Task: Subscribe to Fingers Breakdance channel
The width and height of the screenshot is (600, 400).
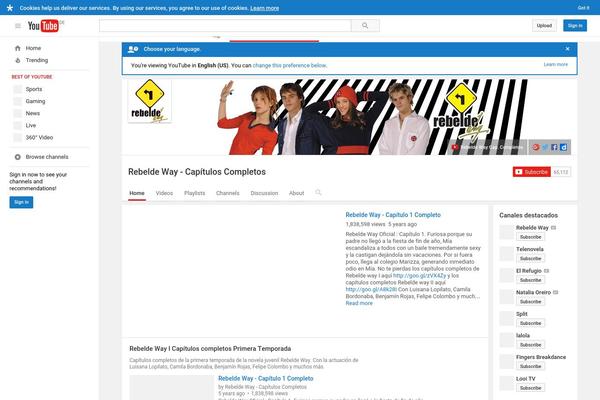Action: 530,366
